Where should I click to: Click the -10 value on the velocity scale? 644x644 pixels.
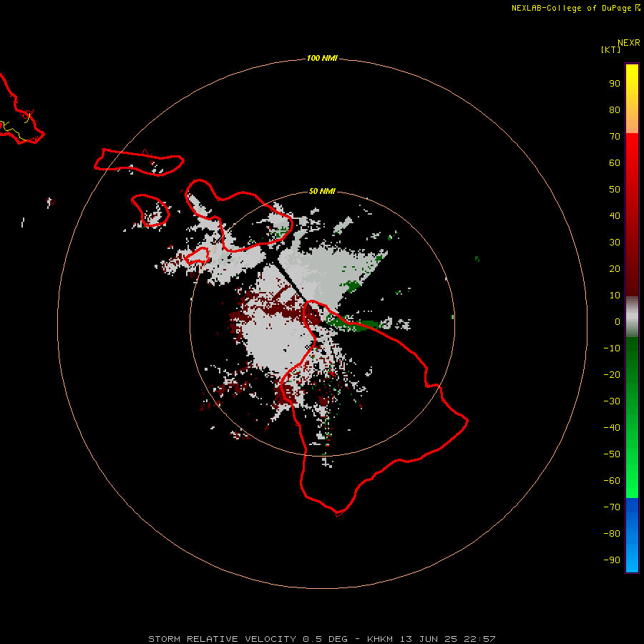[612, 348]
